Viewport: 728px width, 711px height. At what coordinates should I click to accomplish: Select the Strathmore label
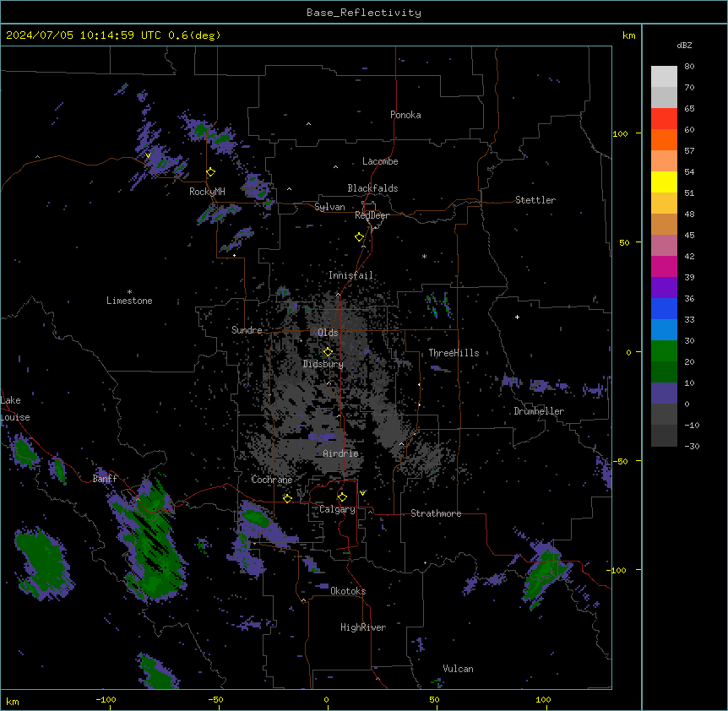click(436, 513)
